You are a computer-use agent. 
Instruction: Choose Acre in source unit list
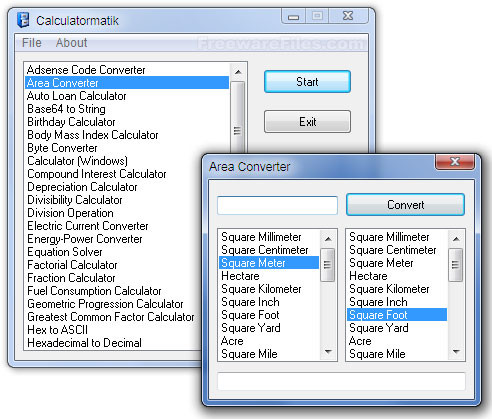click(269, 341)
